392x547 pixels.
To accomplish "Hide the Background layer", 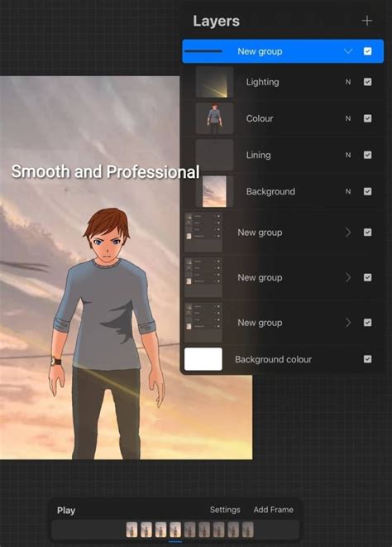I will click(x=367, y=191).
